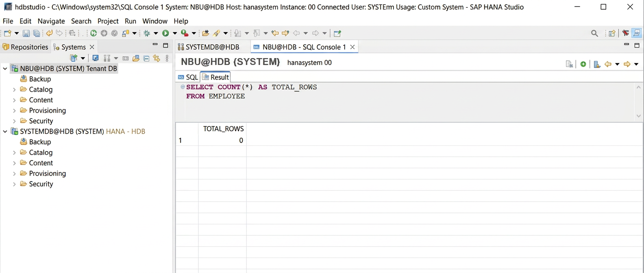This screenshot has height=273, width=644.
Task: Open the Systems view menu (three dots)
Action: coord(167,58)
